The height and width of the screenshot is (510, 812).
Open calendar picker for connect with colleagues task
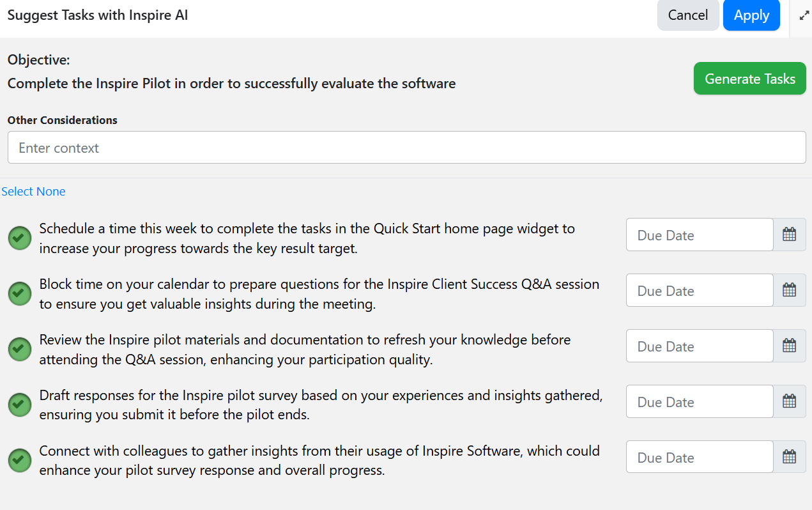790,457
